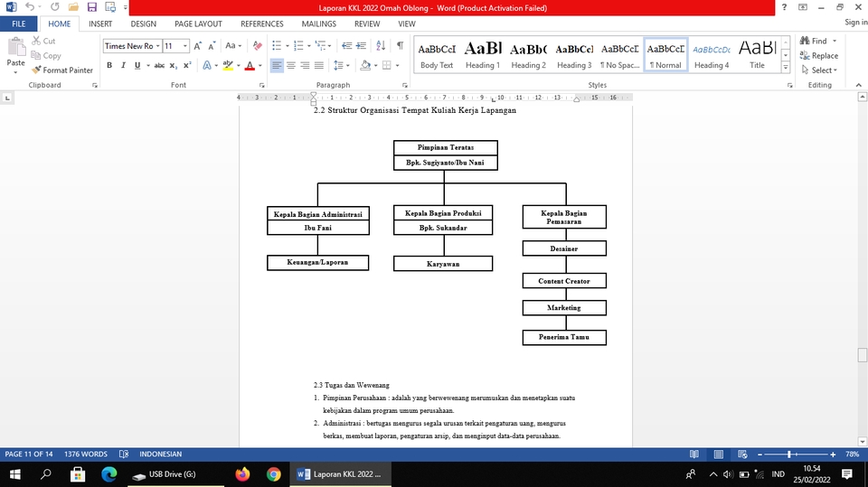Justify the paragraph text
This screenshot has width=868, height=487.
point(319,65)
